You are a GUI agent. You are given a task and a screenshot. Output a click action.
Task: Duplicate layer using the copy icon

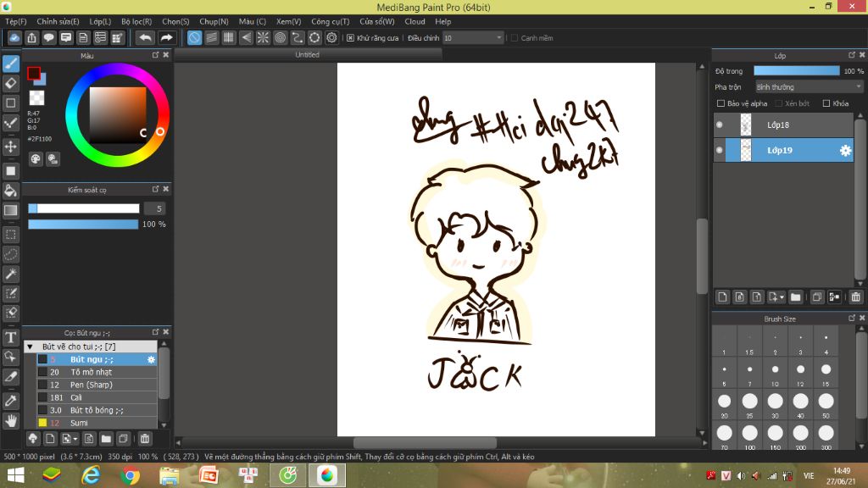pyautogui.click(x=817, y=297)
